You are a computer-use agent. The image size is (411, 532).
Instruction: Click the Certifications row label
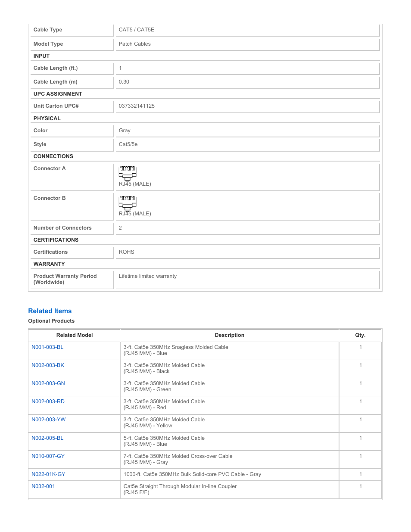pos(50,252)
